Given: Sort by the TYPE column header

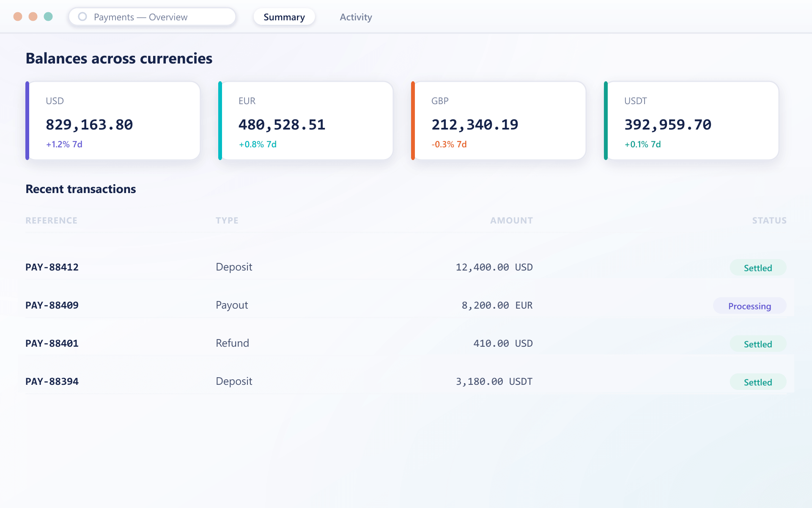Looking at the screenshot, I should (227, 221).
